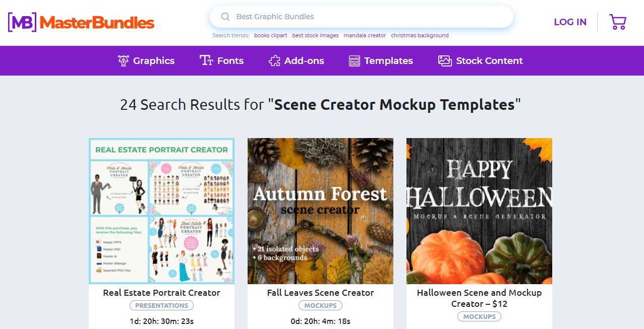Open the Add-ons menu
This screenshot has width=644, height=329.
[297, 61]
